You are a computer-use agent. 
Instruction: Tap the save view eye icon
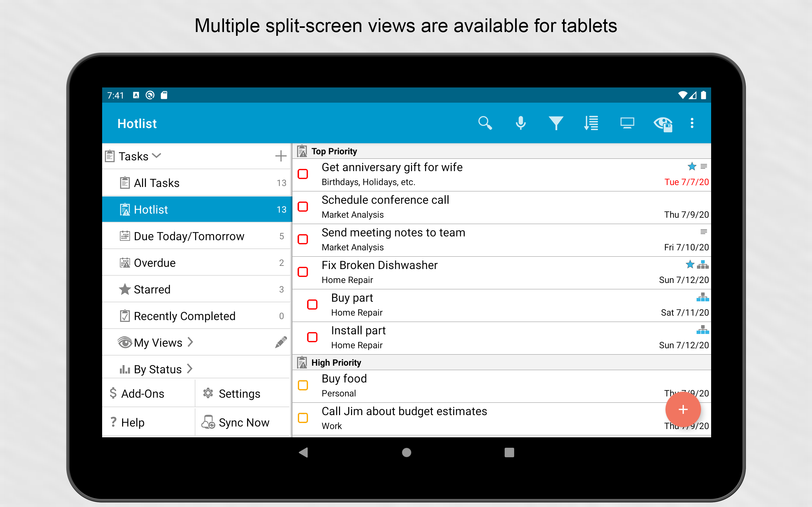point(663,124)
